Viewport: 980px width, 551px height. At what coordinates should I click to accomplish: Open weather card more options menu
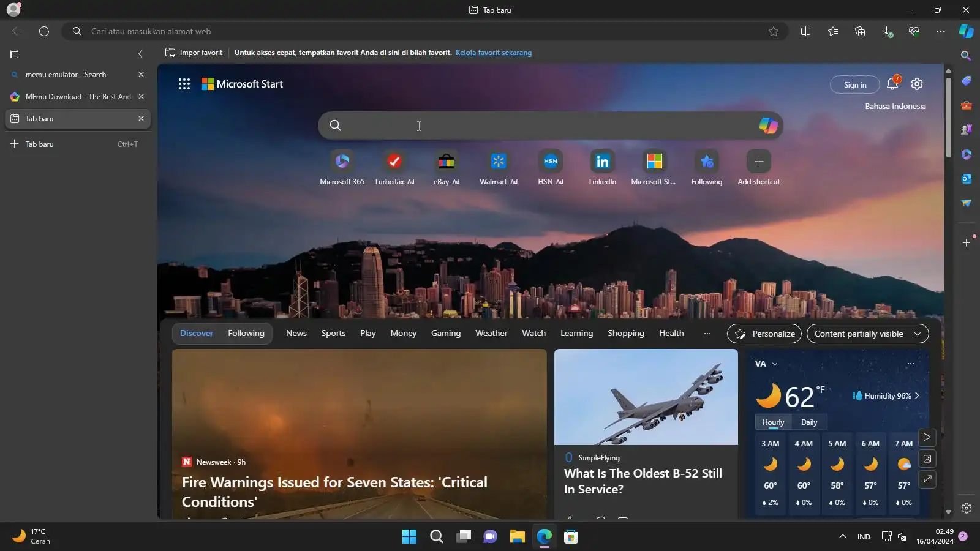911,364
